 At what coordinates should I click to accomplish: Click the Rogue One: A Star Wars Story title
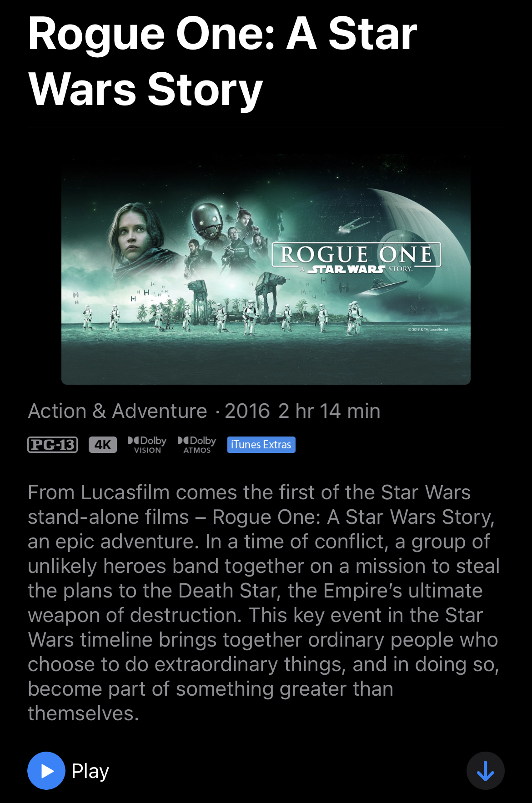pos(222,61)
